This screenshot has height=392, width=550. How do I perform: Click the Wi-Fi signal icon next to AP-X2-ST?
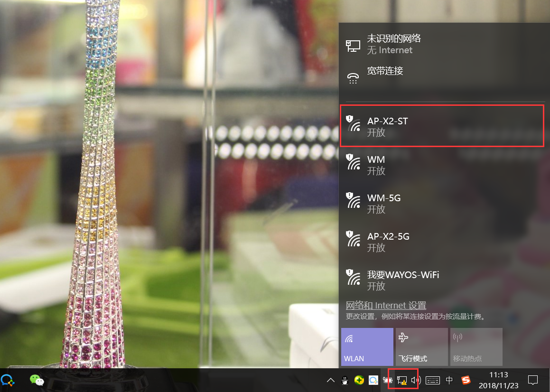[353, 123]
